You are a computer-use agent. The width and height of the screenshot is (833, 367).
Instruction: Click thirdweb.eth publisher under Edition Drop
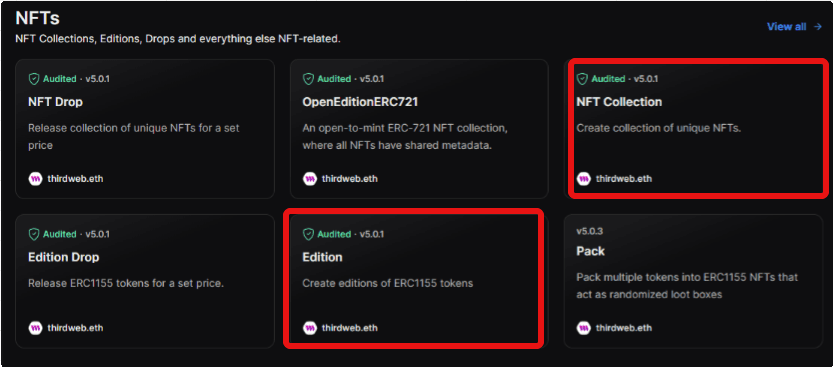tap(66, 328)
